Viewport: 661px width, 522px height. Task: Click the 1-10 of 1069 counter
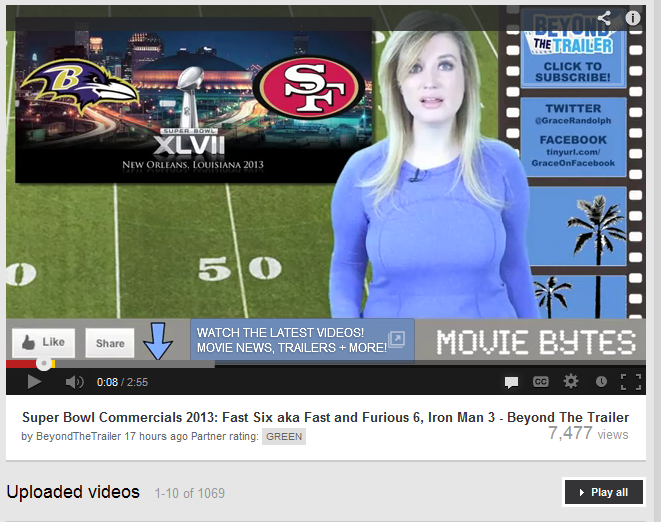[x=189, y=493]
